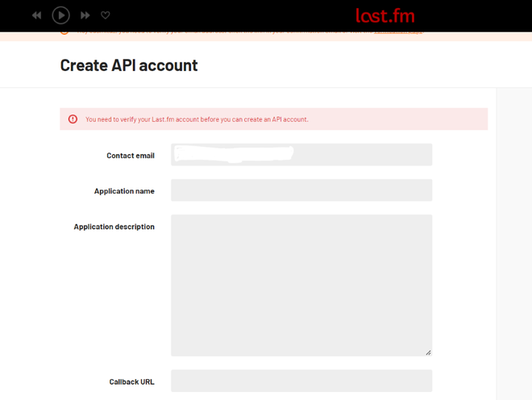Select the Application description text area
This screenshot has width=532, height=400.
coord(301,285)
